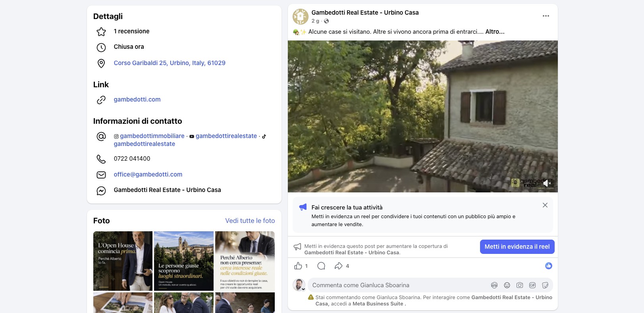Click phone number 0722 041400
This screenshot has width=644, height=313.
pos(132,159)
